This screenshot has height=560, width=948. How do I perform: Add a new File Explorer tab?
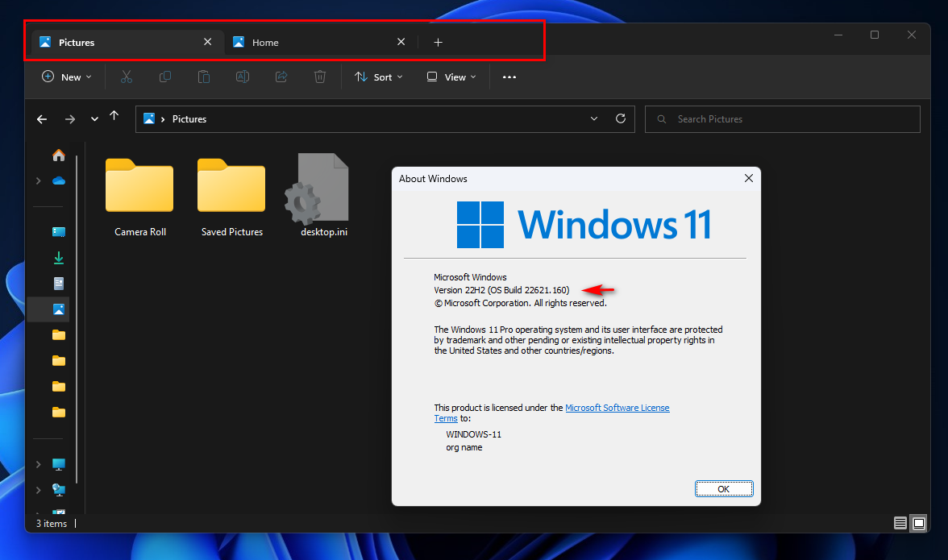pyautogui.click(x=439, y=42)
